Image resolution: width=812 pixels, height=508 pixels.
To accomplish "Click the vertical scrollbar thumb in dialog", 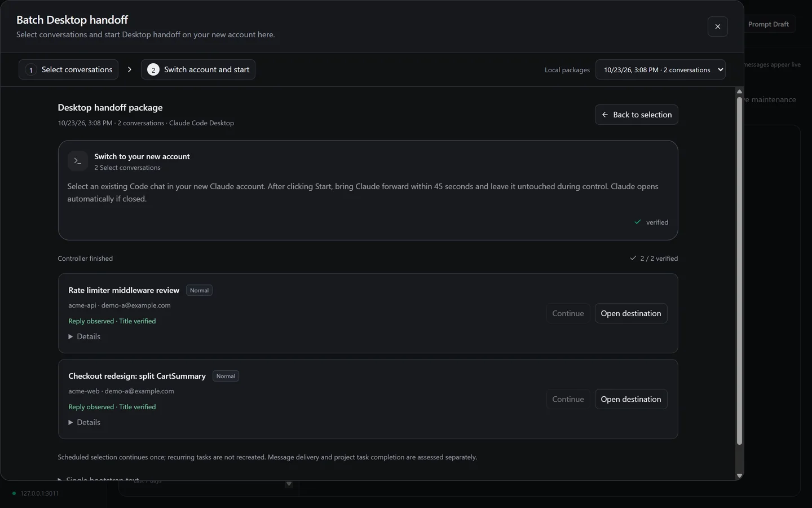I will 739,271.
